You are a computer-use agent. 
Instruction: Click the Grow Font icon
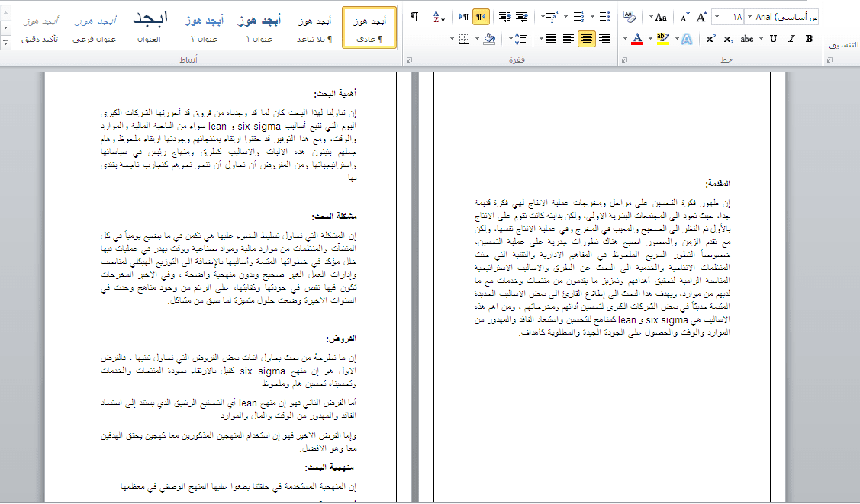[701, 17]
